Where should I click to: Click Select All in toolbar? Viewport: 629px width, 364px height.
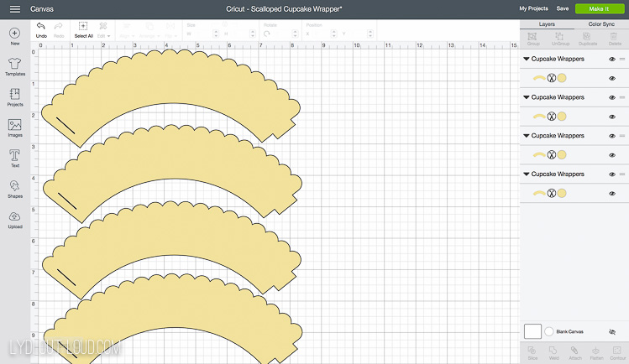(83, 30)
